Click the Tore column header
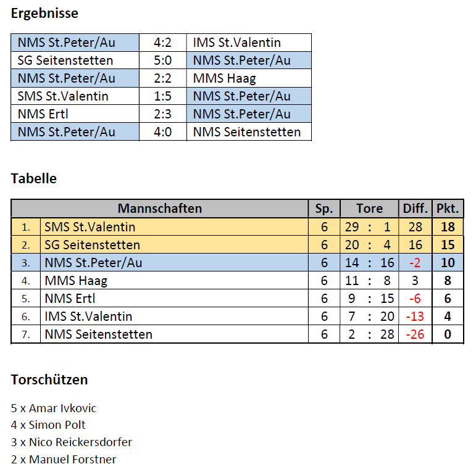The height and width of the screenshot is (472, 476). 369,209
